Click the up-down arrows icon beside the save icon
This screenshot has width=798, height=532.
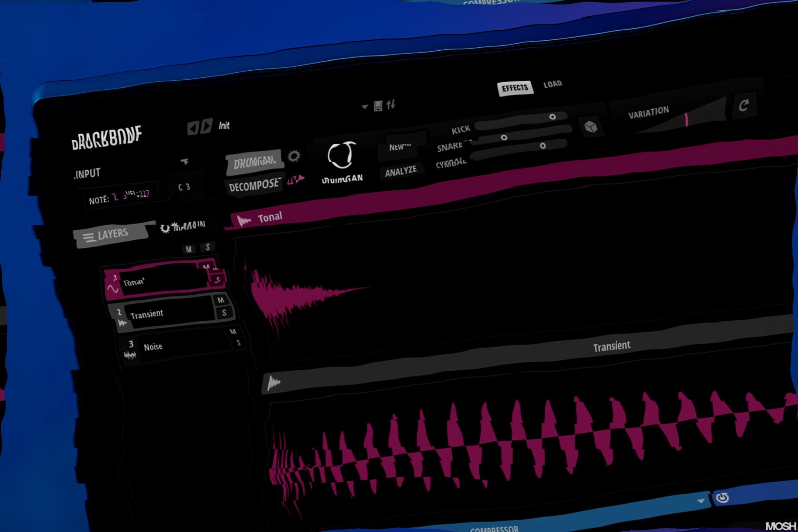coord(391,104)
